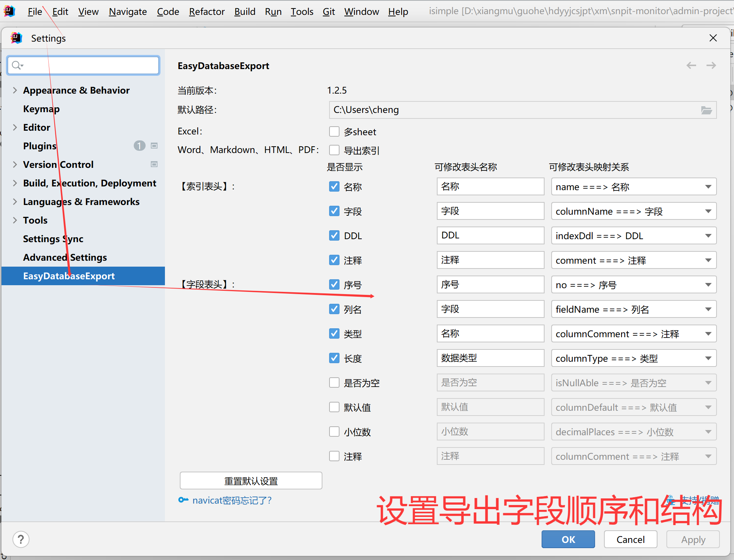The height and width of the screenshot is (560, 734).
Task: Expand the Appearance & Behavior tree node
Action: tap(15, 90)
